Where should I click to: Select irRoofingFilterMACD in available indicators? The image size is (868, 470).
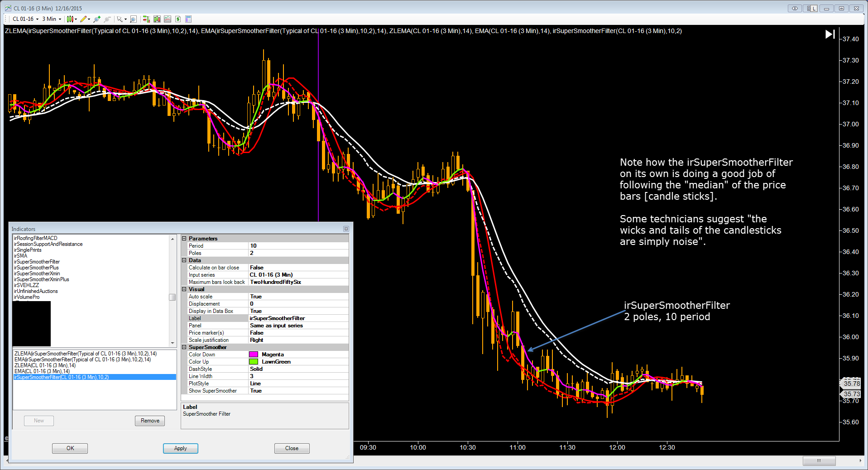point(36,238)
